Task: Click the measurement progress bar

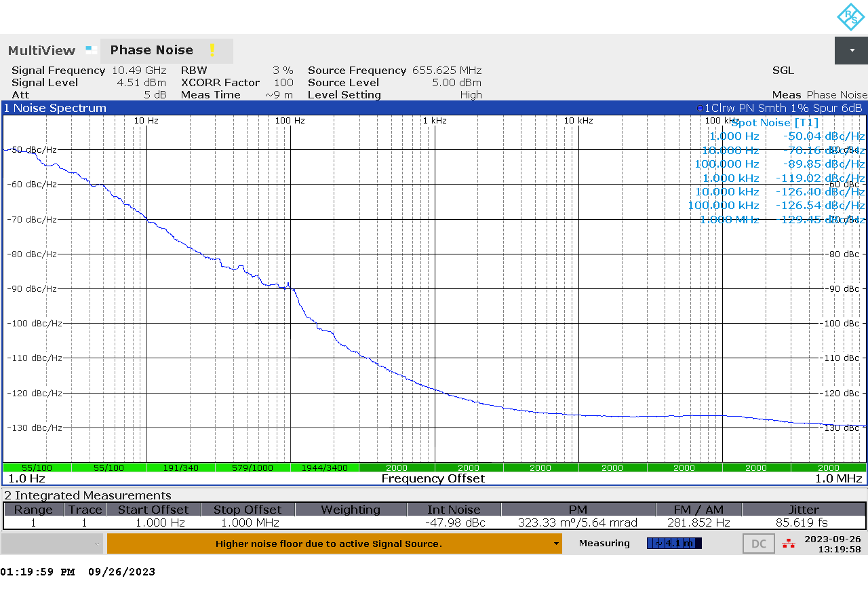Action: coord(674,544)
